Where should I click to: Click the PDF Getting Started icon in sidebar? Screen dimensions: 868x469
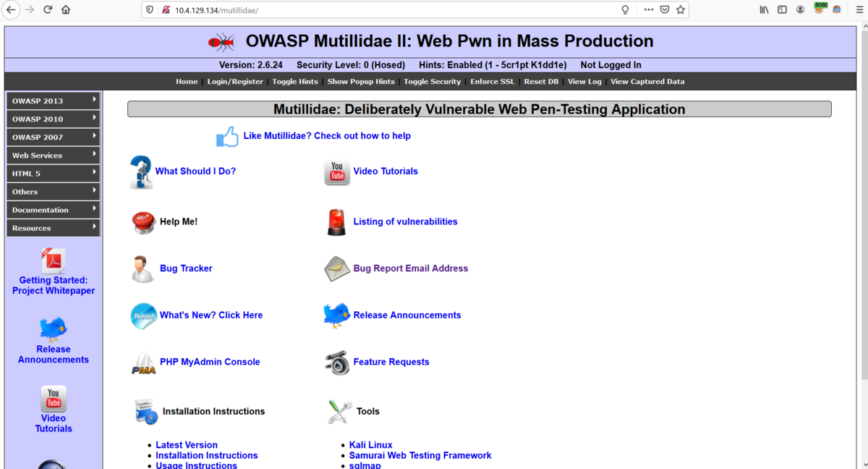54,261
